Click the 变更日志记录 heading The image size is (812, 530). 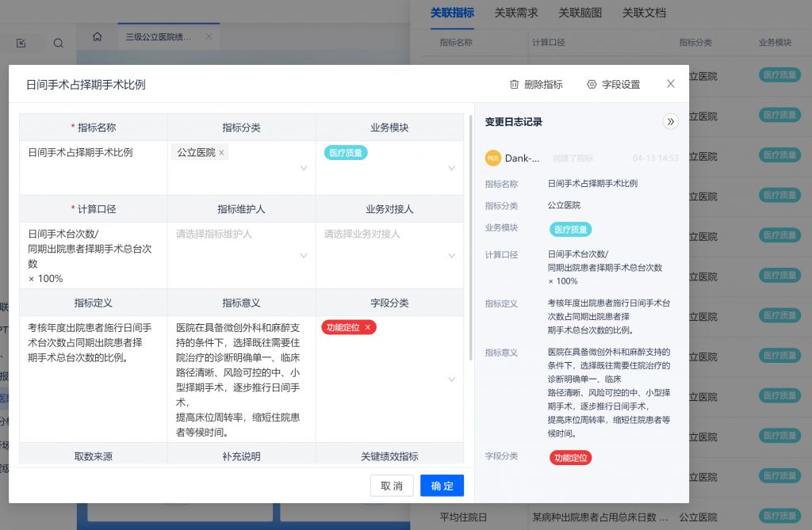[x=514, y=122]
